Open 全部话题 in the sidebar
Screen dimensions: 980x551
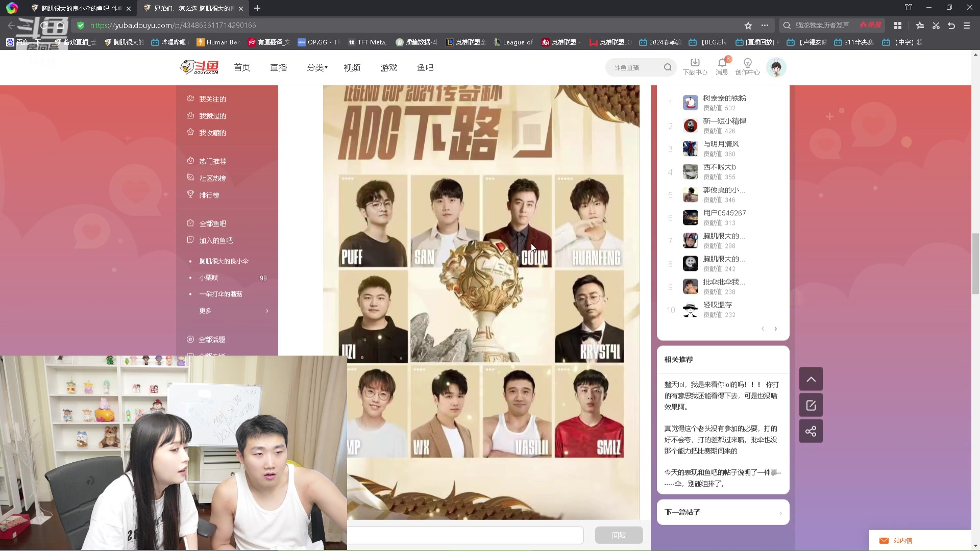click(206, 339)
